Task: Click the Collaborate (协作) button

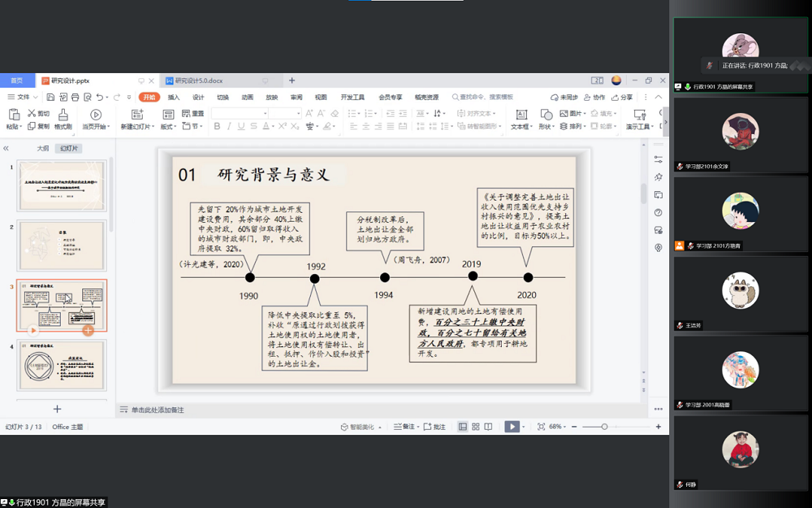Action: click(x=594, y=98)
